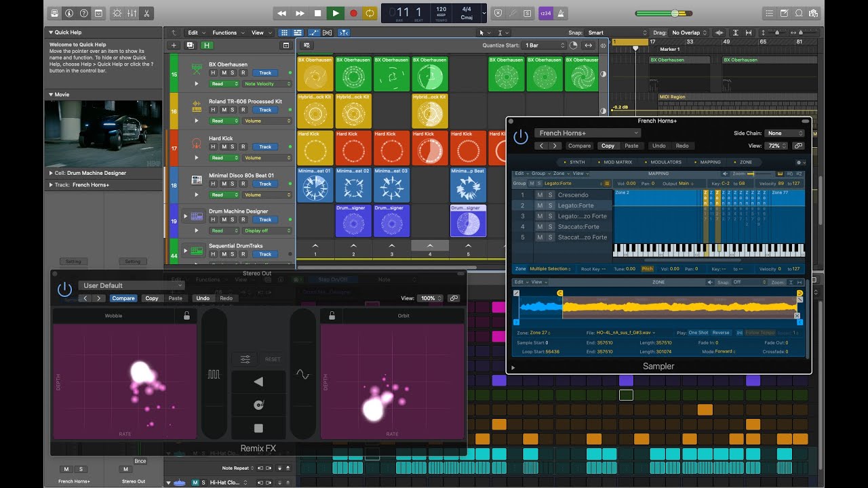868x488 pixels.
Task: Click the Rewind transport button
Action: coord(282,13)
